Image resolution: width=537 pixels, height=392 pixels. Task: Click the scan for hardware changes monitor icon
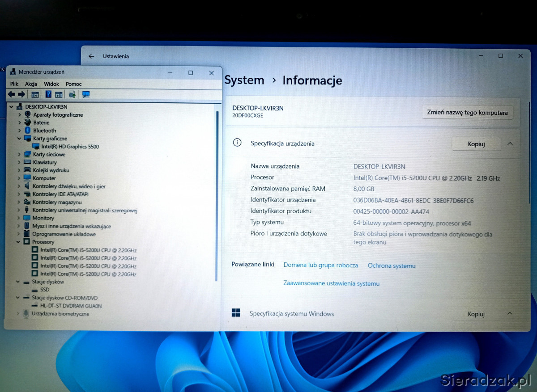point(86,94)
